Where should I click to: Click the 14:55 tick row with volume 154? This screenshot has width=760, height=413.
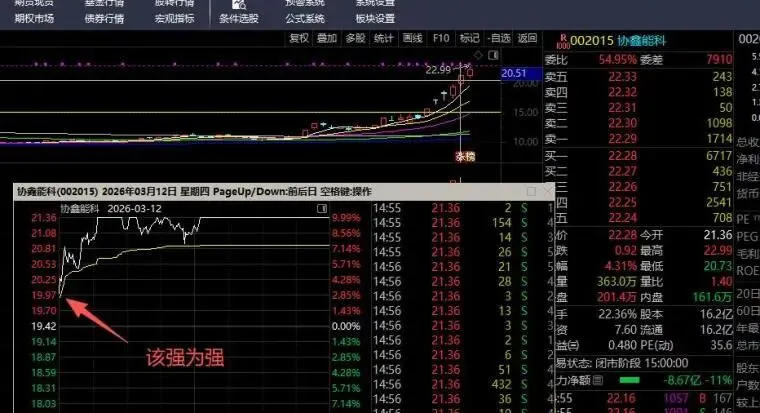coord(451,223)
